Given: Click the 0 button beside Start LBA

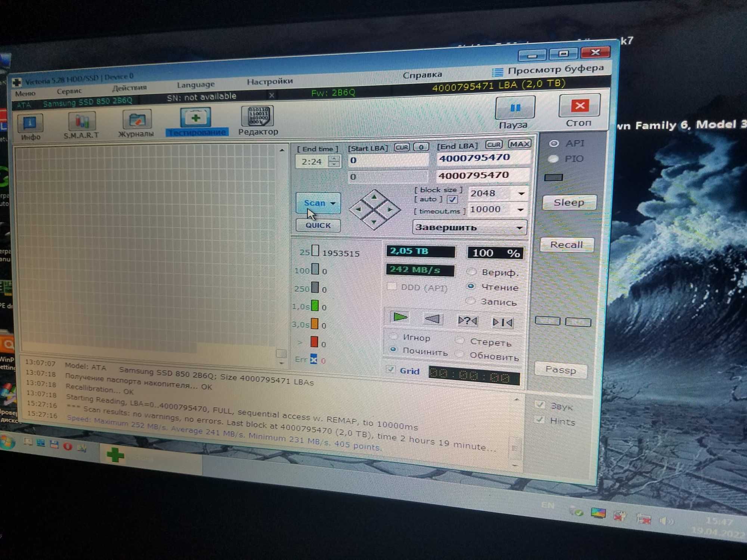Looking at the screenshot, I should coord(421,147).
